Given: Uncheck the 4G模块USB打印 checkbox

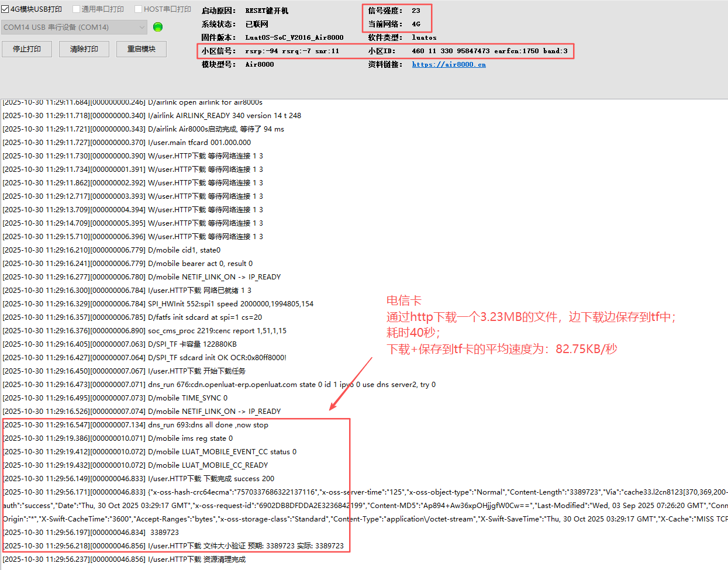Looking at the screenshot, I should click(x=6, y=9).
